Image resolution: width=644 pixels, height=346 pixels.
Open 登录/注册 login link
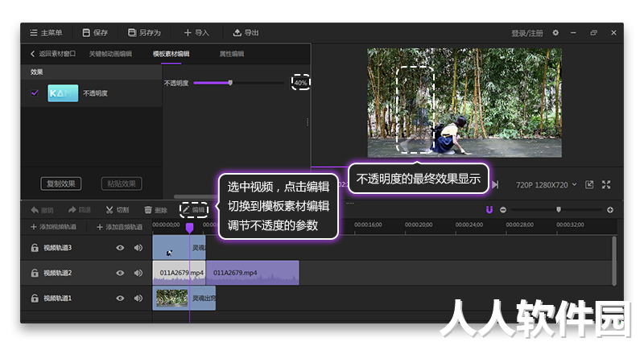[x=527, y=33]
